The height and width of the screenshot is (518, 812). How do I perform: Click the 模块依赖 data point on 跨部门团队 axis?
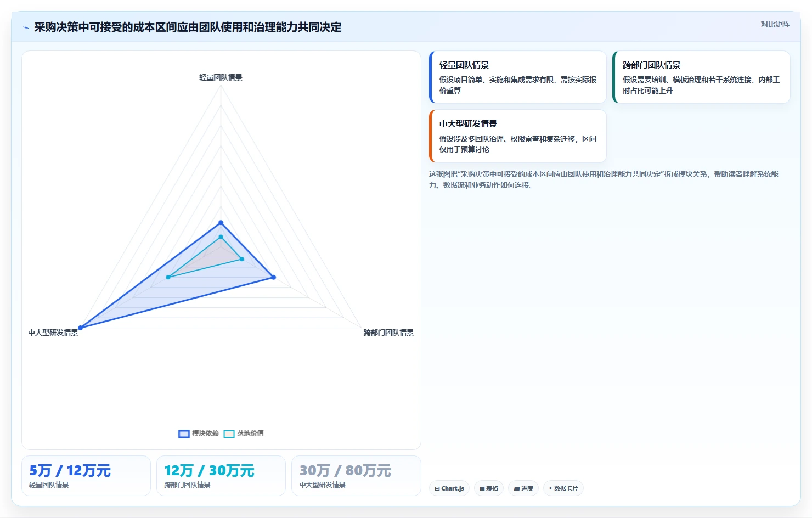[x=273, y=277]
